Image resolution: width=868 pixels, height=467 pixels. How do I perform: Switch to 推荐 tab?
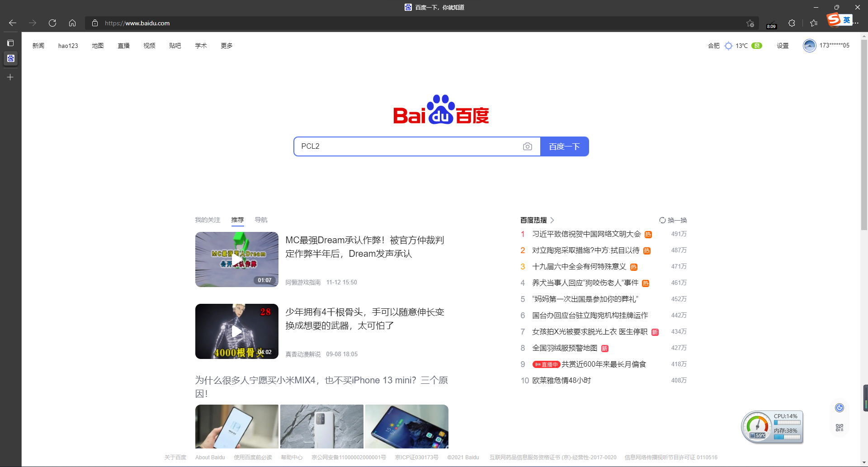[237, 220]
